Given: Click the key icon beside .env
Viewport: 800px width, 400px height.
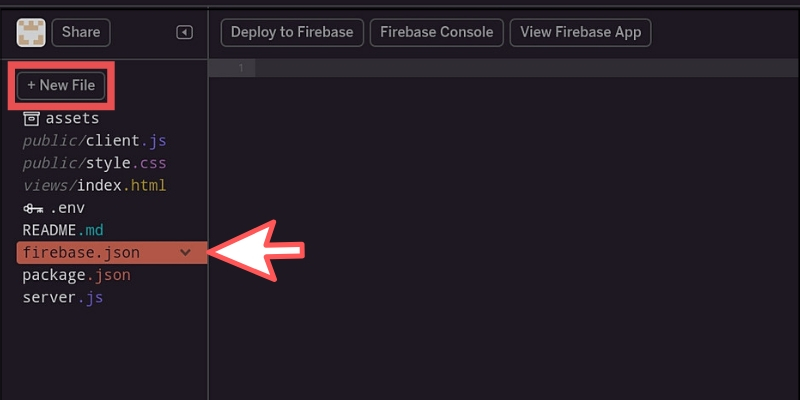Looking at the screenshot, I should pos(33,209).
